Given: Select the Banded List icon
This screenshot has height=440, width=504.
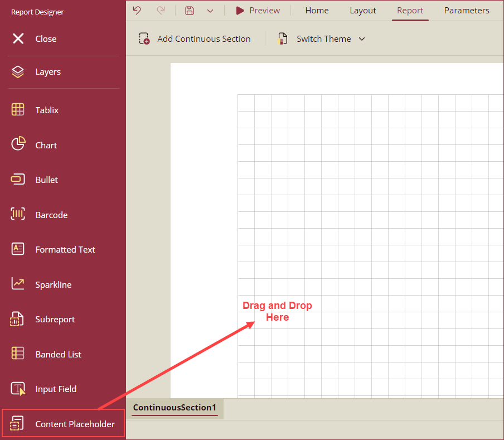Looking at the screenshot, I should pyautogui.click(x=18, y=353).
